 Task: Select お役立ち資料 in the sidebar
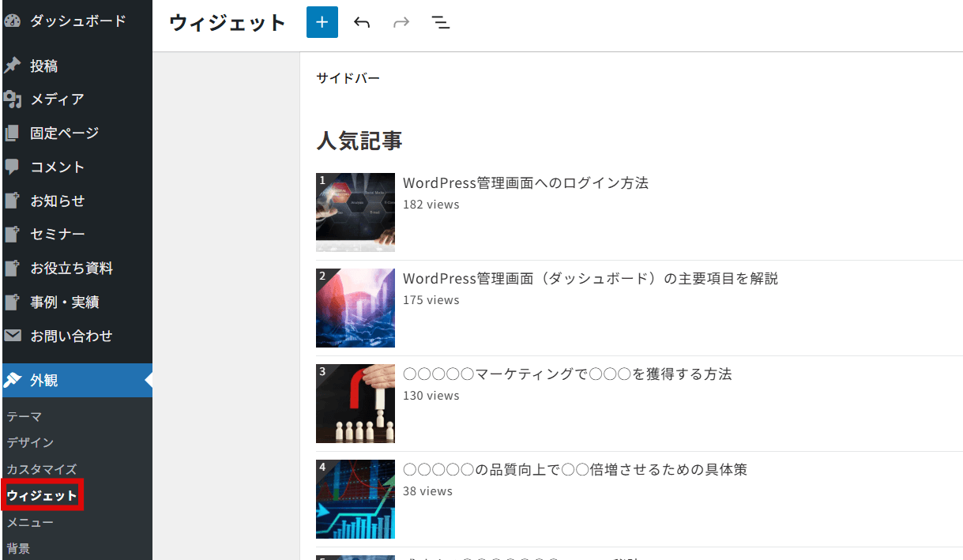click(71, 269)
